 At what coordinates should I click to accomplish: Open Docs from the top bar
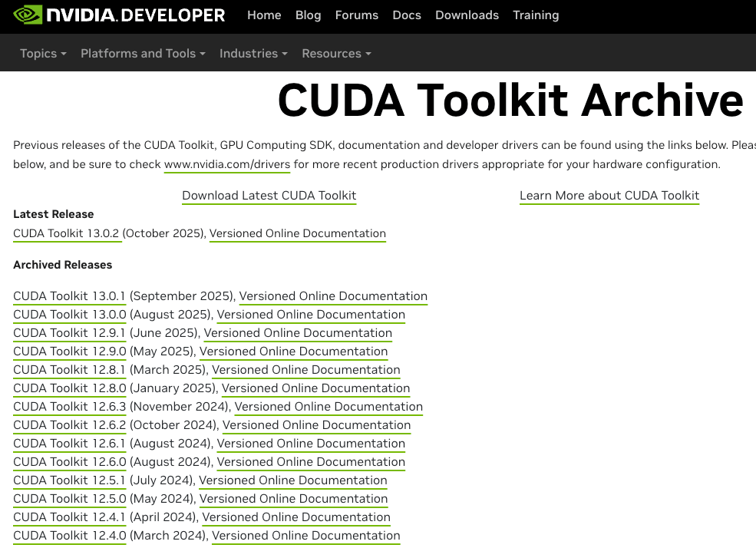tap(407, 15)
